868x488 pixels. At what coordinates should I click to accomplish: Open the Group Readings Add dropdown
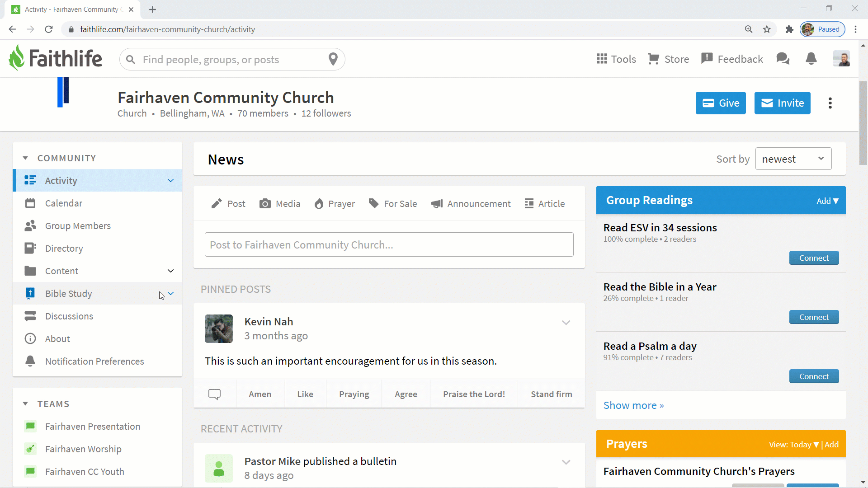(827, 201)
